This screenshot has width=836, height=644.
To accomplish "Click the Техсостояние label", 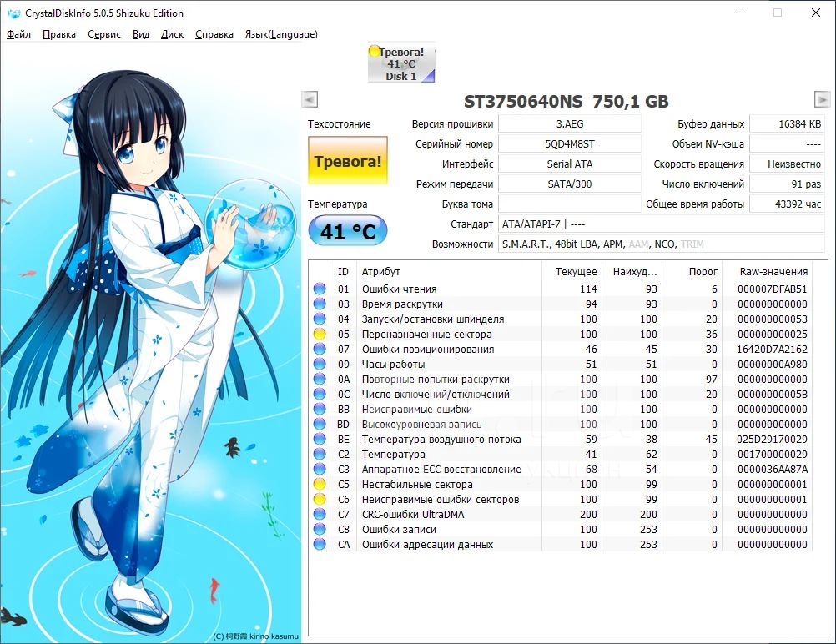I will pos(339,123).
